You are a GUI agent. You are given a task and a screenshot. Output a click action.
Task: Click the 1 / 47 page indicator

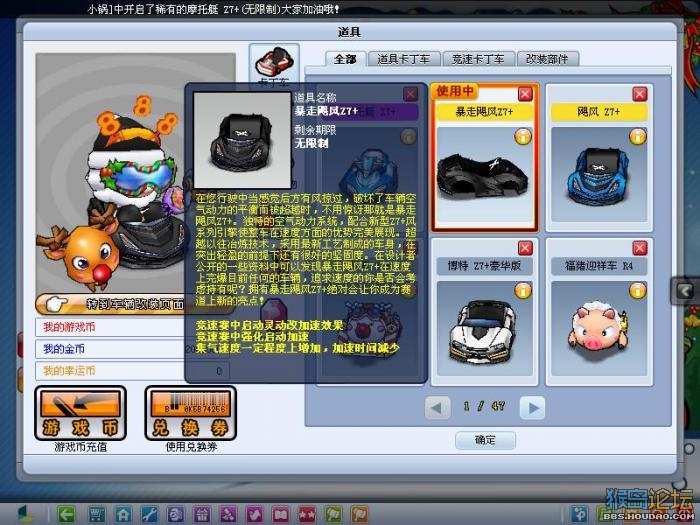(484, 406)
